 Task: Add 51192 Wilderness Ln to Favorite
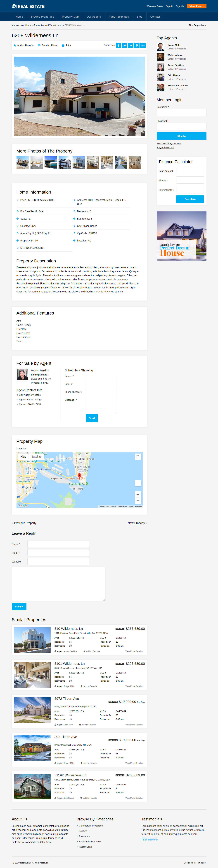click(x=89, y=798)
